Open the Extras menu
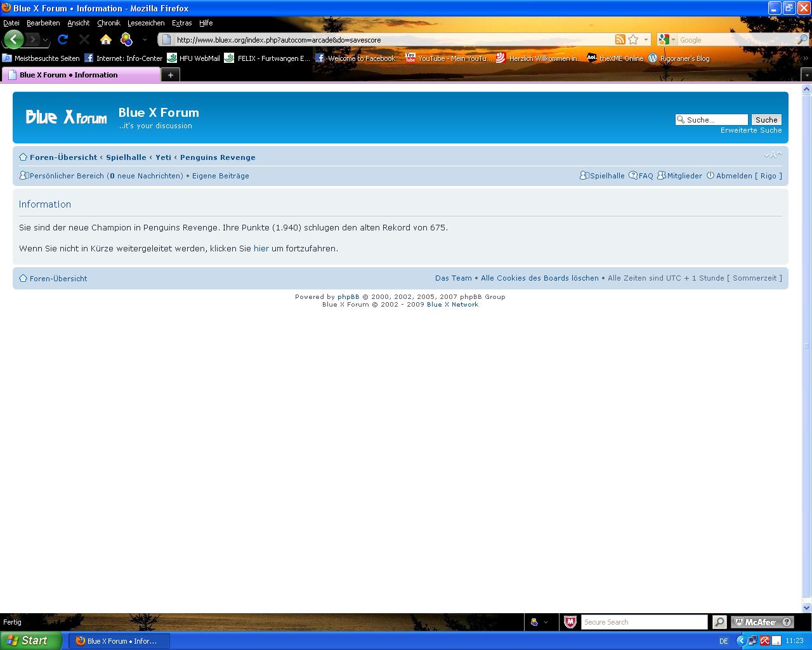 coord(181,23)
